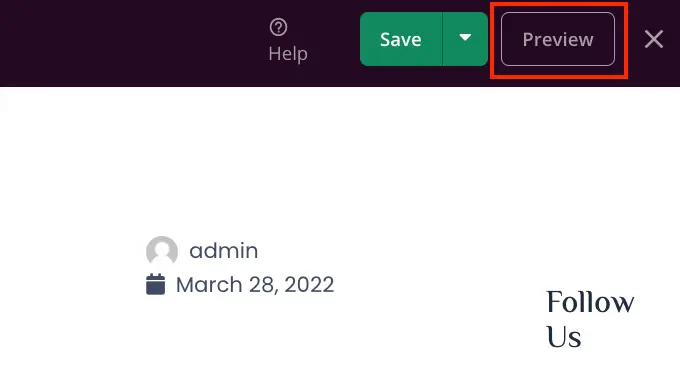
Task: Open the Help label in top bar
Action: coord(288,54)
